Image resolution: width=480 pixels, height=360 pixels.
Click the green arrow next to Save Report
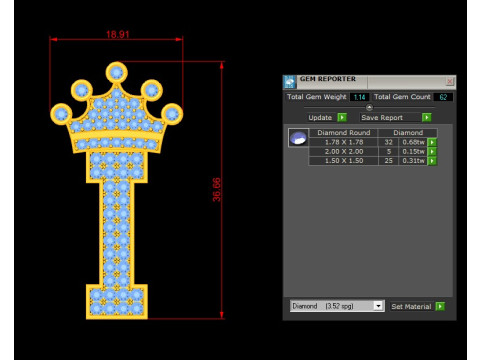pos(427,118)
